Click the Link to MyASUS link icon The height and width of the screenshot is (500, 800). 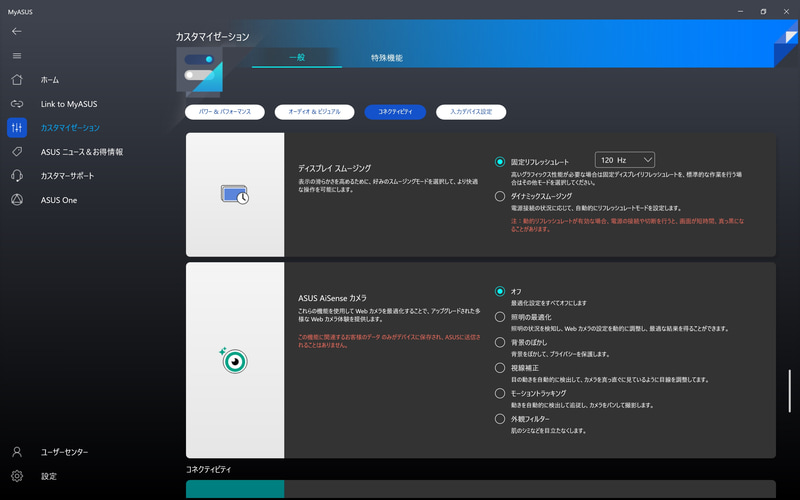(x=17, y=104)
